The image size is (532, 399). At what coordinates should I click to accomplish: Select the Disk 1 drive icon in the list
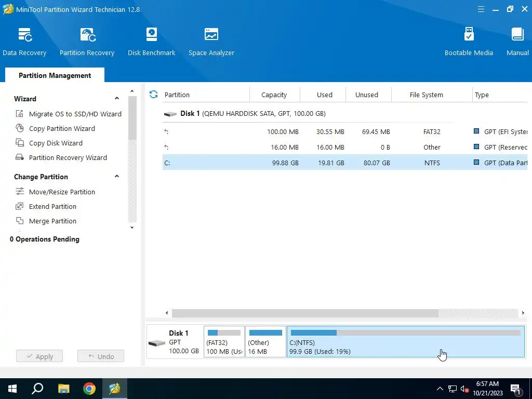[x=170, y=114]
